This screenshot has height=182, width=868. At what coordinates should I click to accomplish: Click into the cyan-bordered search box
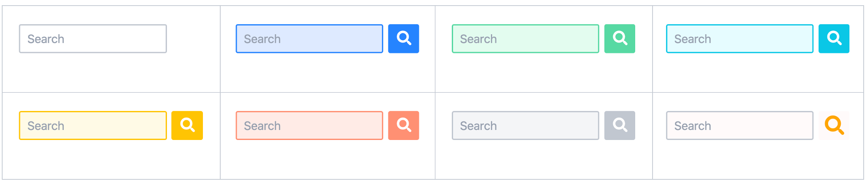point(759,39)
